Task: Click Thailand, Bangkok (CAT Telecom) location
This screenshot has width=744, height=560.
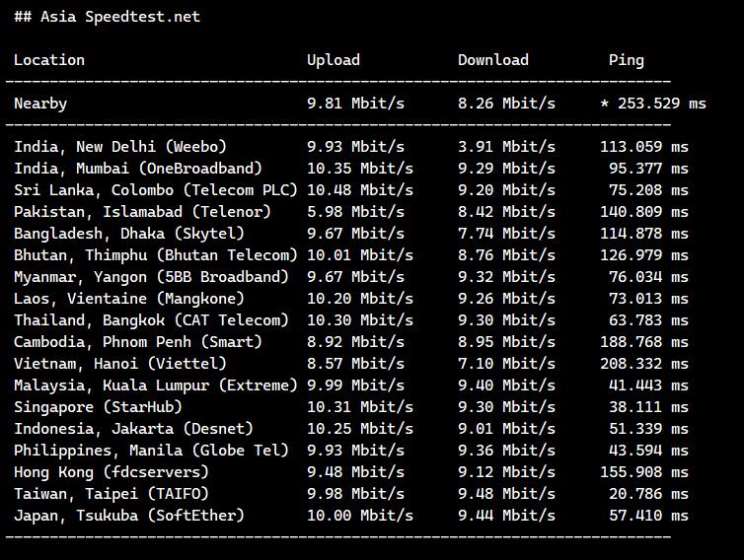Action: point(151,320)
